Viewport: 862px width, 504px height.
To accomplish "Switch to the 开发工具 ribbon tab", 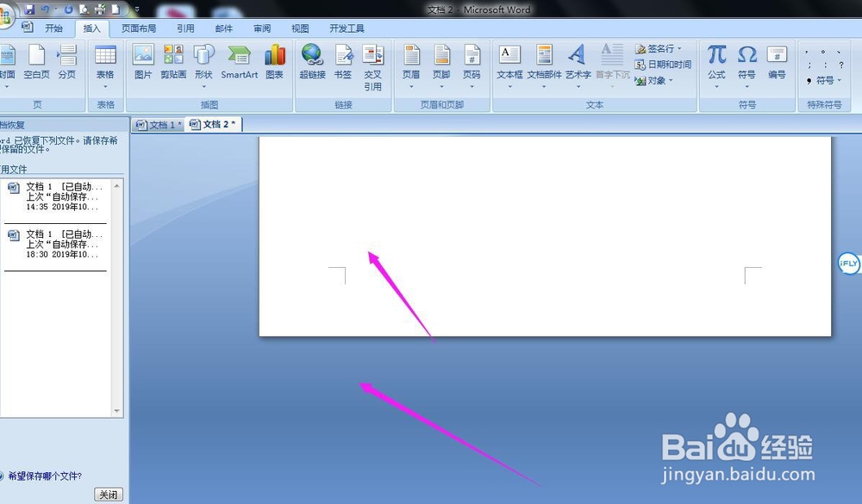I will click(x=347, y=28).
